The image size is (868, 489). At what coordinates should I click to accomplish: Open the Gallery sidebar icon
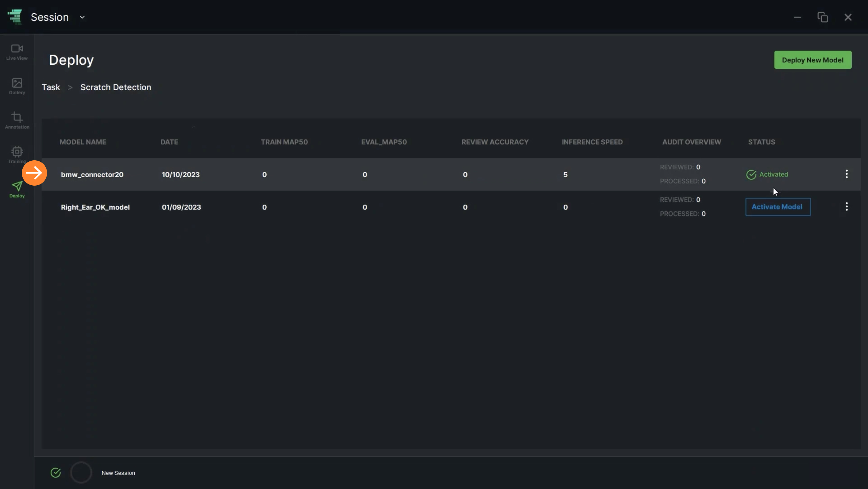coord(17,86)
